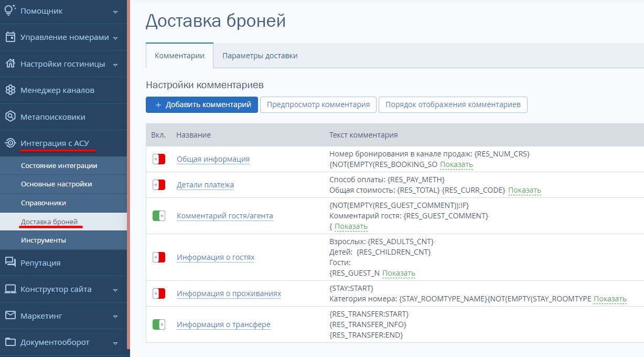This screenshot has width=644, height=357.
Task: Click the flower icon beside Менеджер каналов
Action: 10,90
